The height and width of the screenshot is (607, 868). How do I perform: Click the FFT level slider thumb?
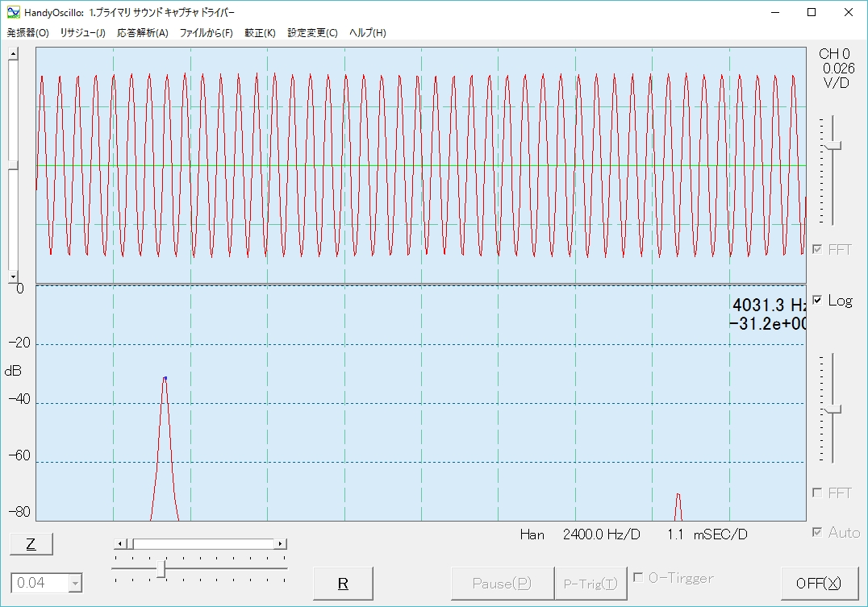[x=832, y=410]
